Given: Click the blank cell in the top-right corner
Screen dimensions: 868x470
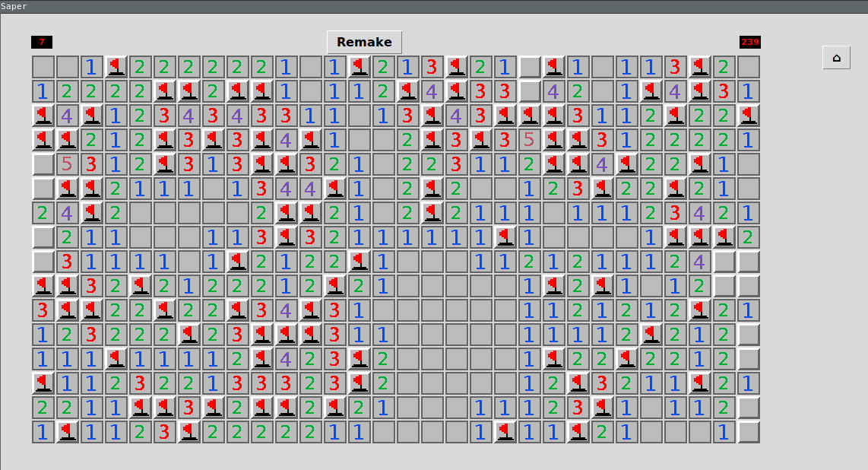Looking at the screenshot, I should point(749,67).
